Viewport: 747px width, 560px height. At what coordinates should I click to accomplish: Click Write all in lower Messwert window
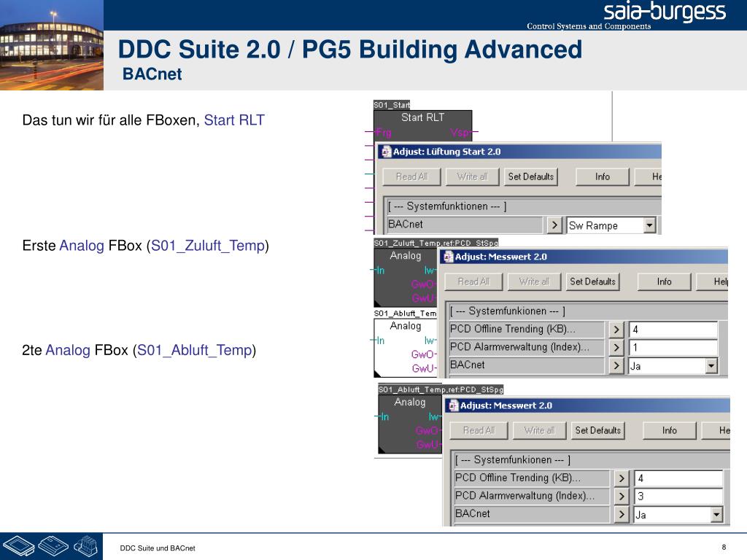pyautogui.click(x=539, y=430)
